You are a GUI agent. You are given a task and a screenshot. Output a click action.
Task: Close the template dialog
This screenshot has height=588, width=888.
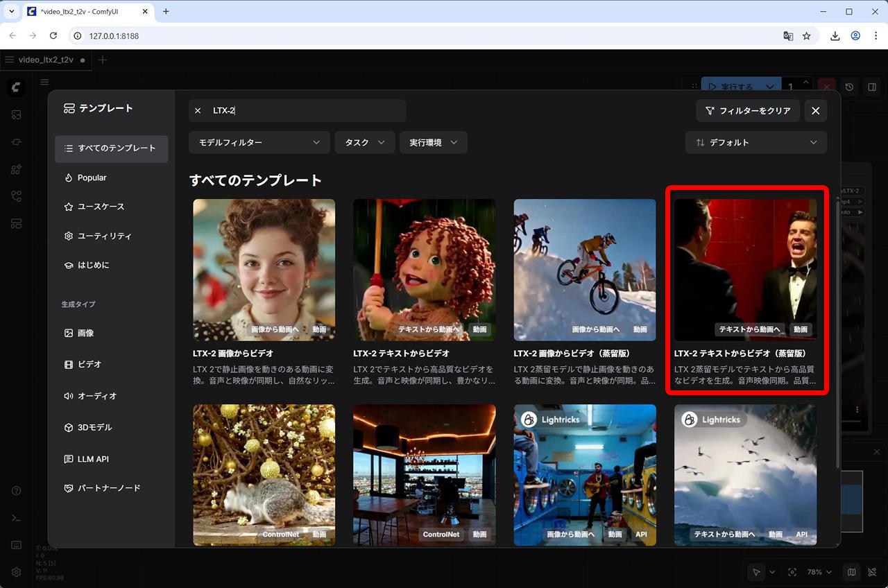click(816, 111)
